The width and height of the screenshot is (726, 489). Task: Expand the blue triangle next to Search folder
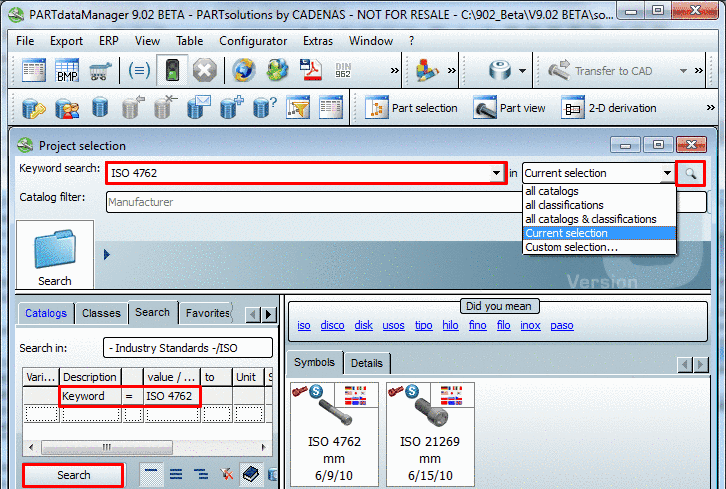point(107,254)
